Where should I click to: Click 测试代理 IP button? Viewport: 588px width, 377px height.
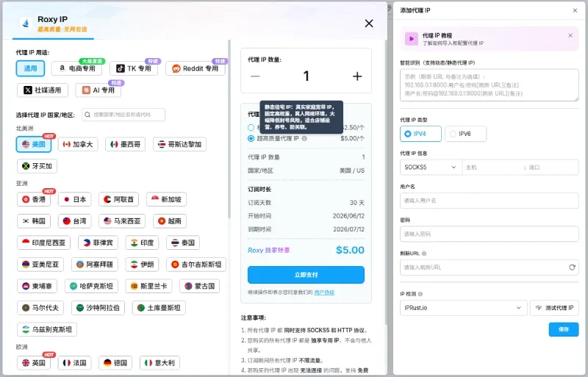point(554,308)
